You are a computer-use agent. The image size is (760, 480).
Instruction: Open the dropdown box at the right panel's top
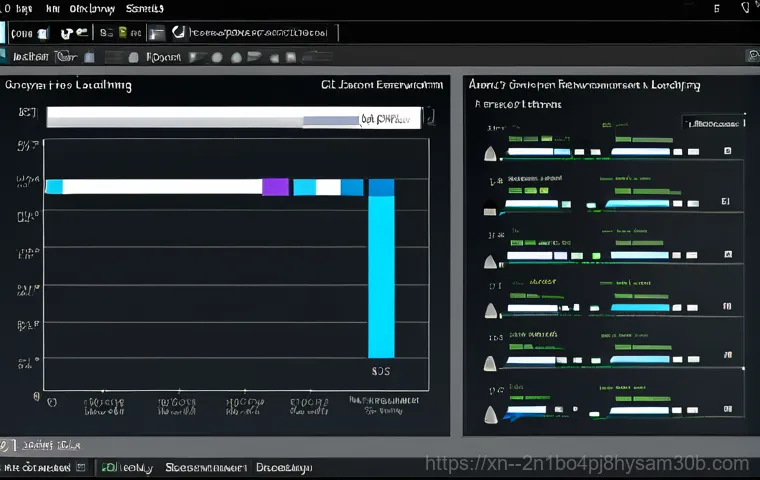point(714,123)
